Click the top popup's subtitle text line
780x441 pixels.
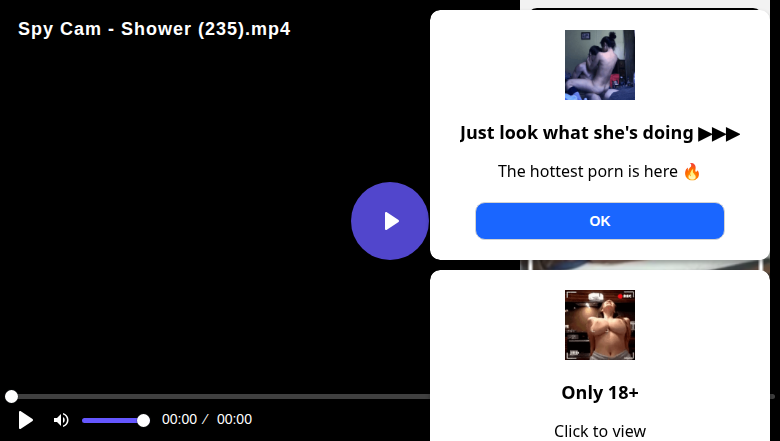click(x=599, y=172)
